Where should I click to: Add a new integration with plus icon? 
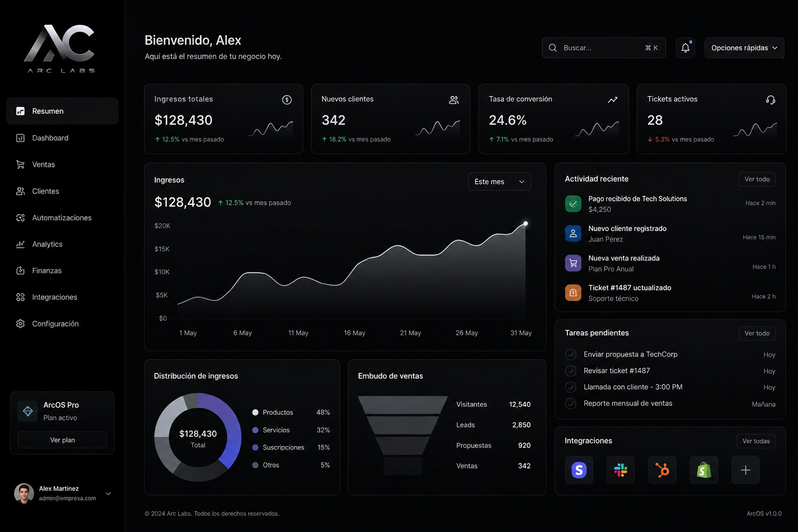(x=745, y=470)
